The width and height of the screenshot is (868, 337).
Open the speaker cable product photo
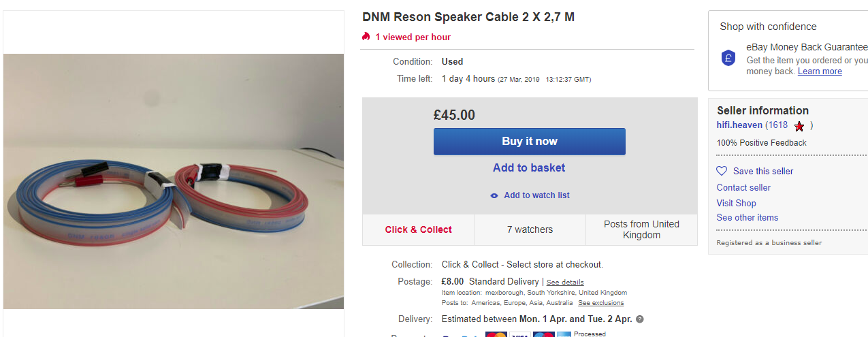click(x=174, y=181)
